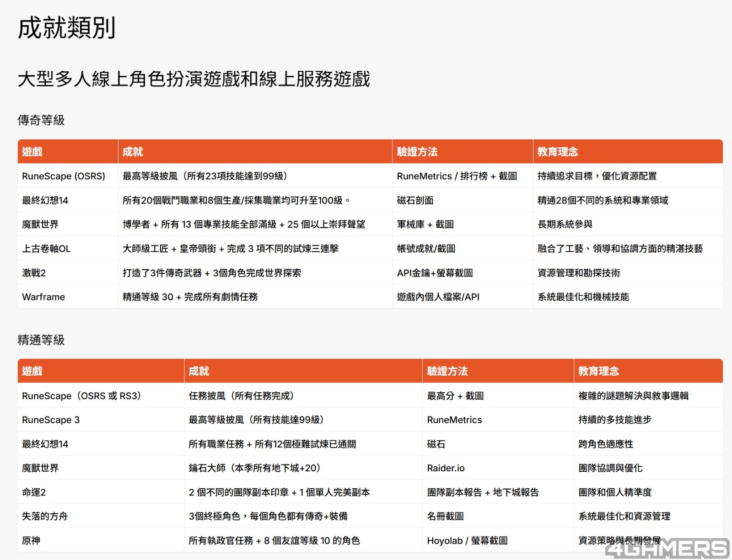
Task: Select the RuneMetrics / 排行榜 + 截圖 cell
Action: coord(457,176)
